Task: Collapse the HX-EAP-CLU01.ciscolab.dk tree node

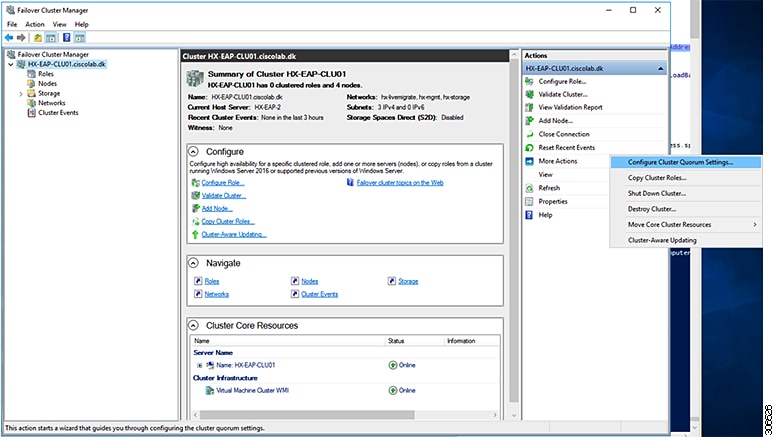Action: coord(11,64)
